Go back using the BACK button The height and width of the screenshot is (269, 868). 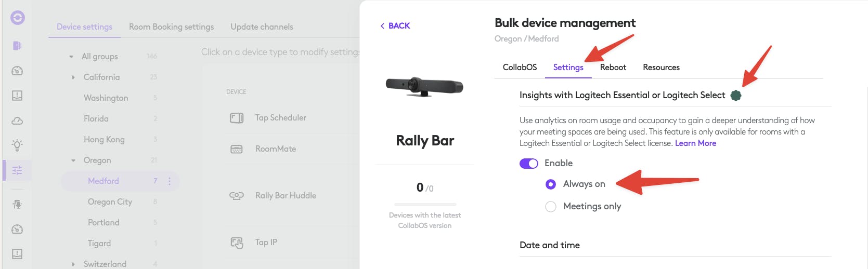[395, 26]
